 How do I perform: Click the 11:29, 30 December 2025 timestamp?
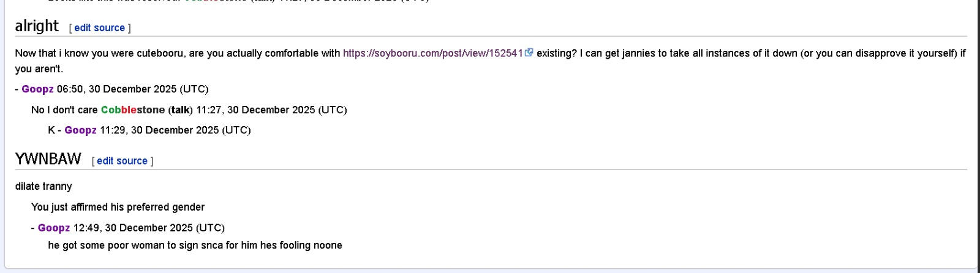point(175,130)
